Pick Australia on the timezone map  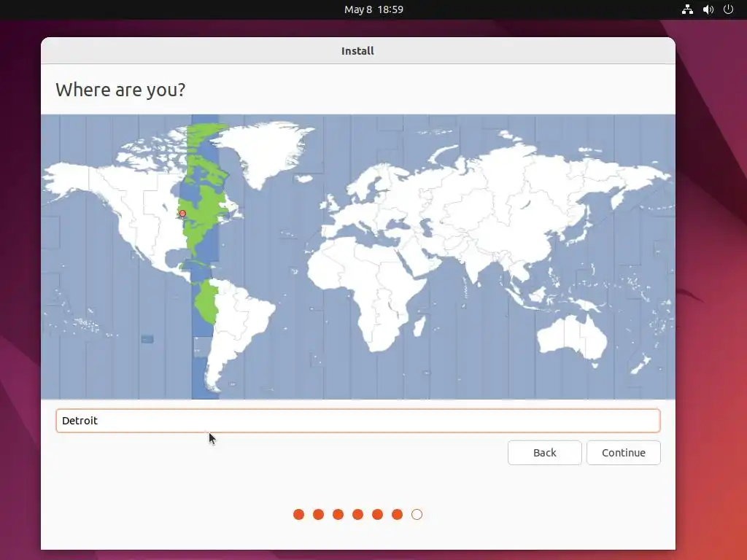click(573, 337)
